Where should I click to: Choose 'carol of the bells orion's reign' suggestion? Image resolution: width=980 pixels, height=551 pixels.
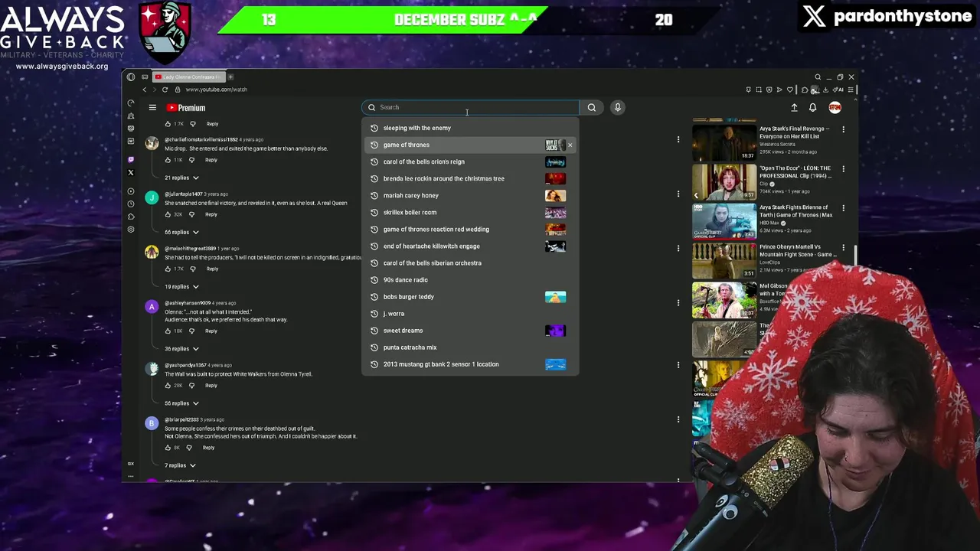(x=470, y=161)
